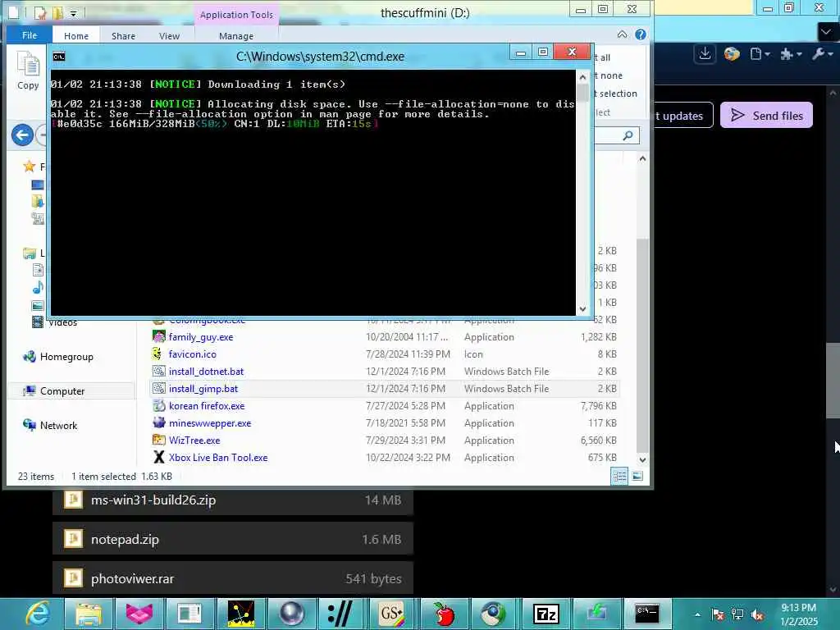Open the GS taskbar application icon
The width and height of the screenshot is (840, 630).
coord(392,614)
